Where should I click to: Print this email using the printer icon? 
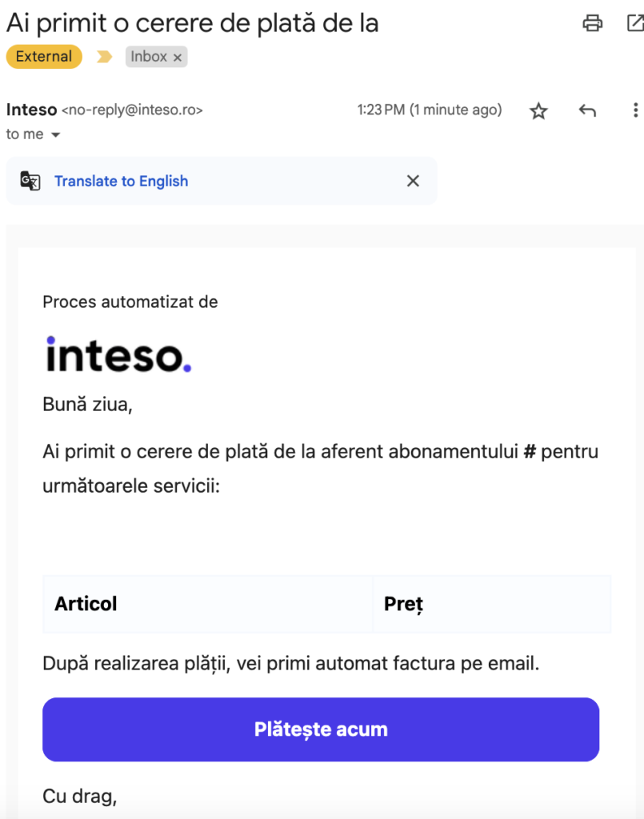click(592, 23)
